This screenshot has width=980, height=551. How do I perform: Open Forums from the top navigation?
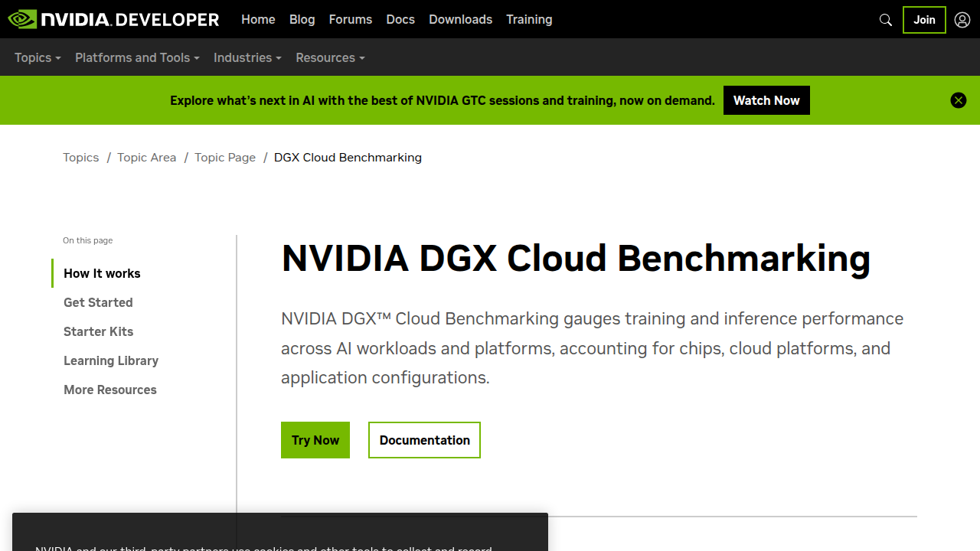[x=351, y=19]
